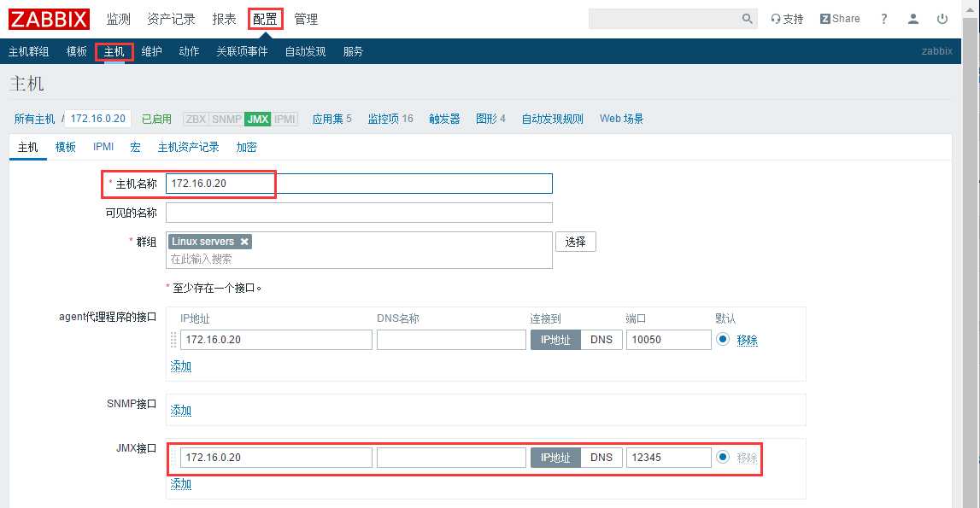Click 添加 for SNMP interface
This screenshot has width=980, height=508.
(x=180, y=411)
